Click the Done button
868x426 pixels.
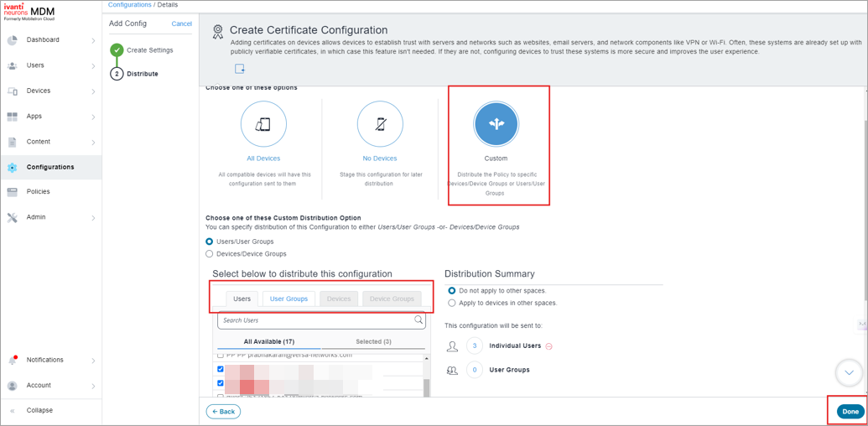(850, 412)
